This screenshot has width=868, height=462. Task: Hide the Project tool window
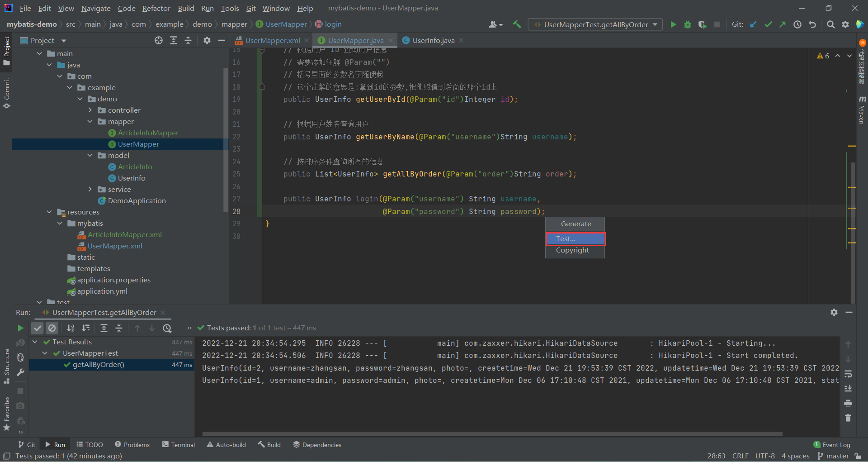222,40
